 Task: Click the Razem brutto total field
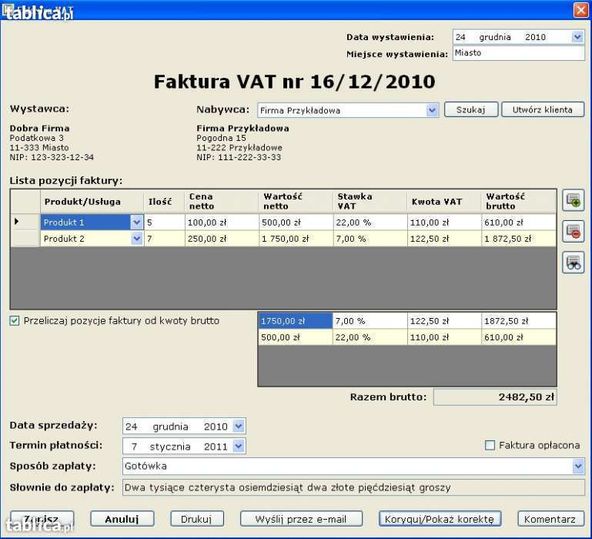495,397
